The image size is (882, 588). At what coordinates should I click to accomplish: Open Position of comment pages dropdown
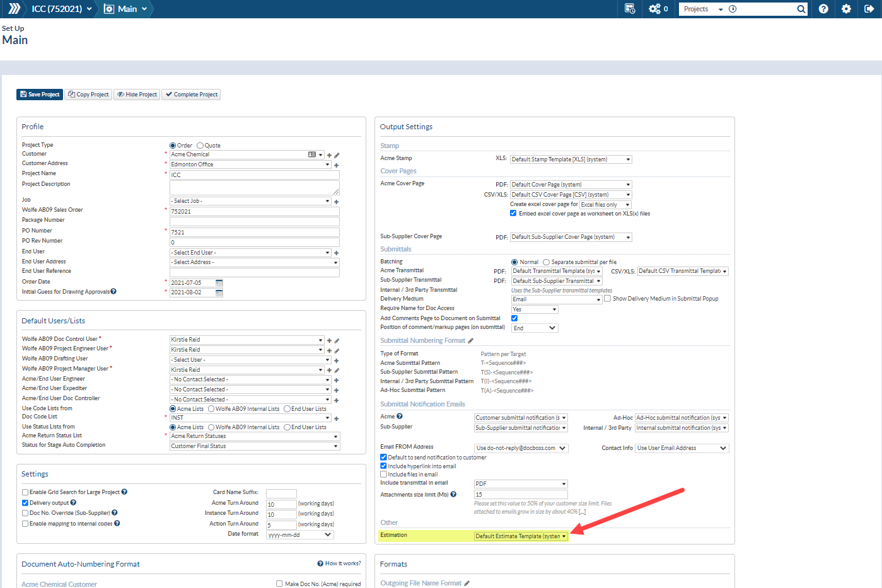pyautogui.click(x=535, y=328)
